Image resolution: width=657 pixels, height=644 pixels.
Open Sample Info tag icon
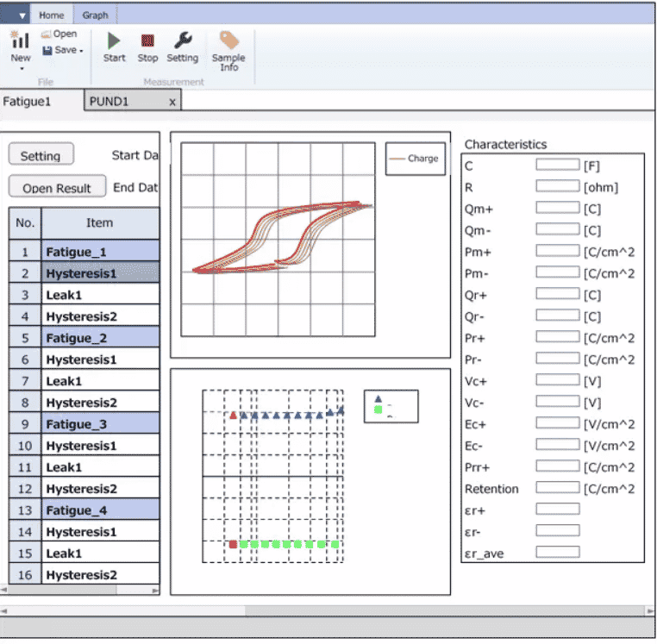pos(228,41)
